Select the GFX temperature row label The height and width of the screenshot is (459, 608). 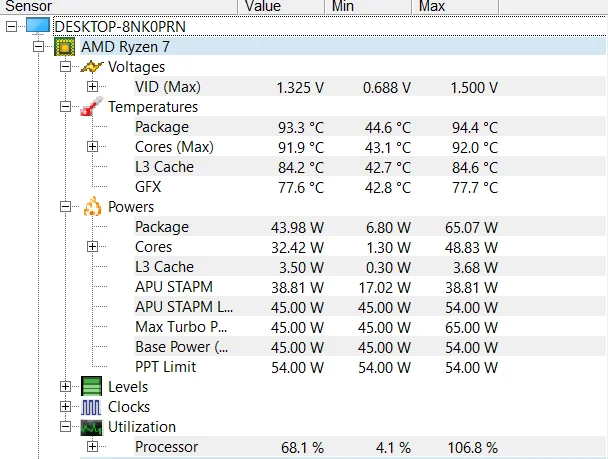point(148,187)
